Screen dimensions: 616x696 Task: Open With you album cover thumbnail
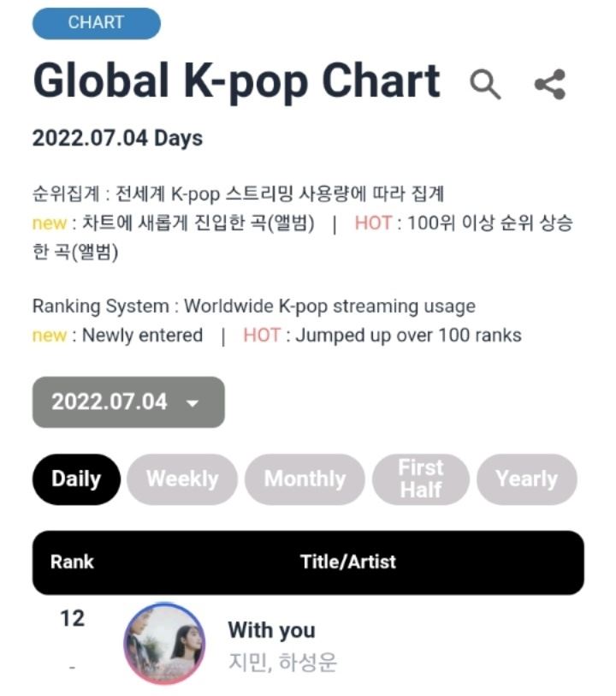[x=164, y=644]
